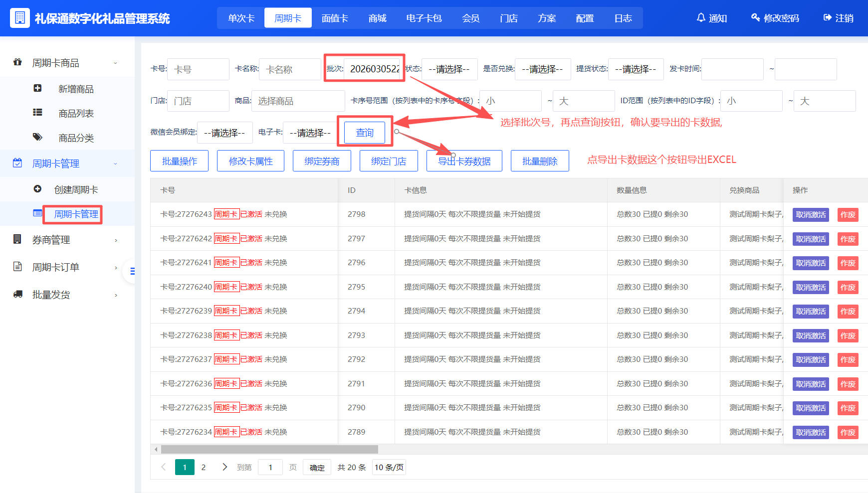
Task: Go to page 2 in pagination
Action: pos(204,467)
